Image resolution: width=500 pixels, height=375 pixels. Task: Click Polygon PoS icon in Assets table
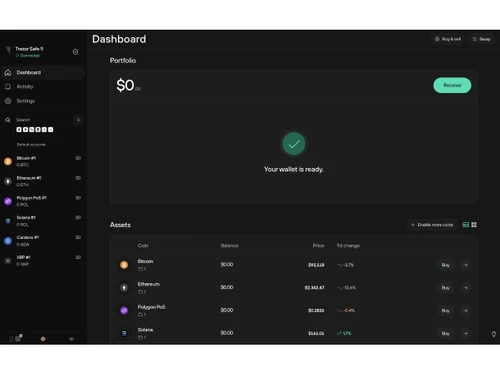click(124, 311)
